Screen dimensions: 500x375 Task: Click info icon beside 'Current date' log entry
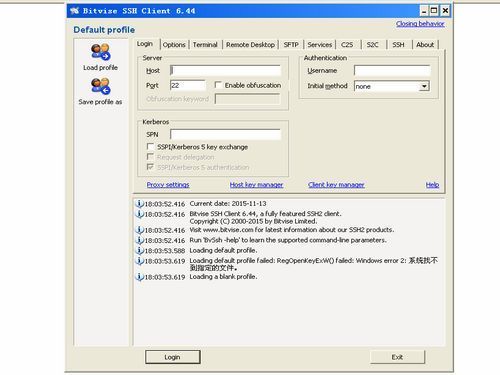[139, 203]
